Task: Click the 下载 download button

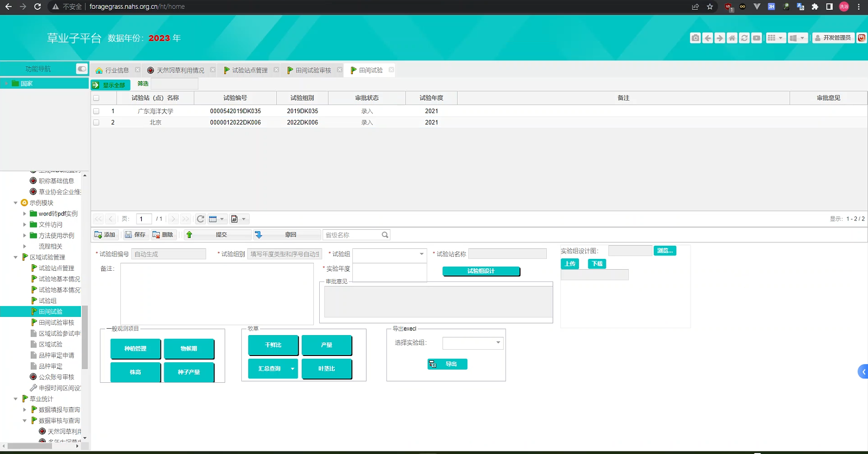Action: (x=597, y=264)
